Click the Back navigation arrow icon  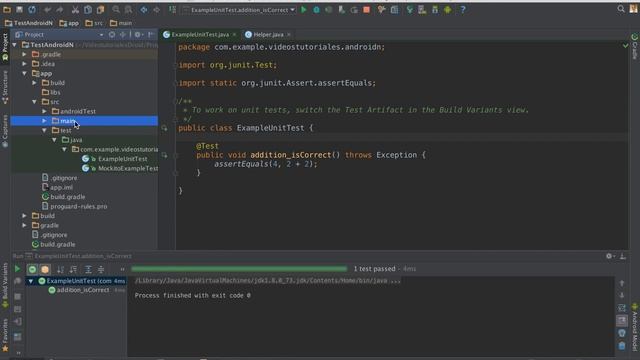[144, 9]
